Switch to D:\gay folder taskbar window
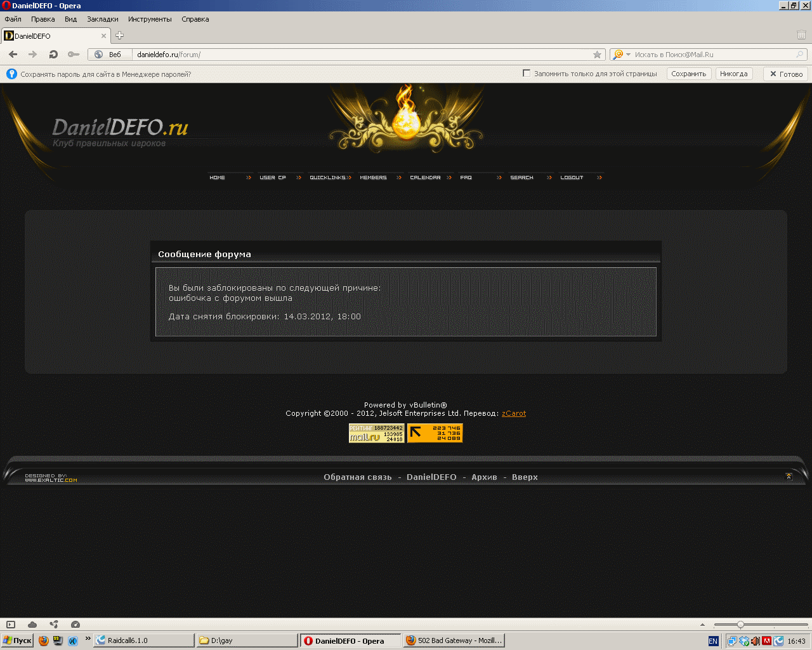Screen dimensions: 812x650 click(247, 640)
